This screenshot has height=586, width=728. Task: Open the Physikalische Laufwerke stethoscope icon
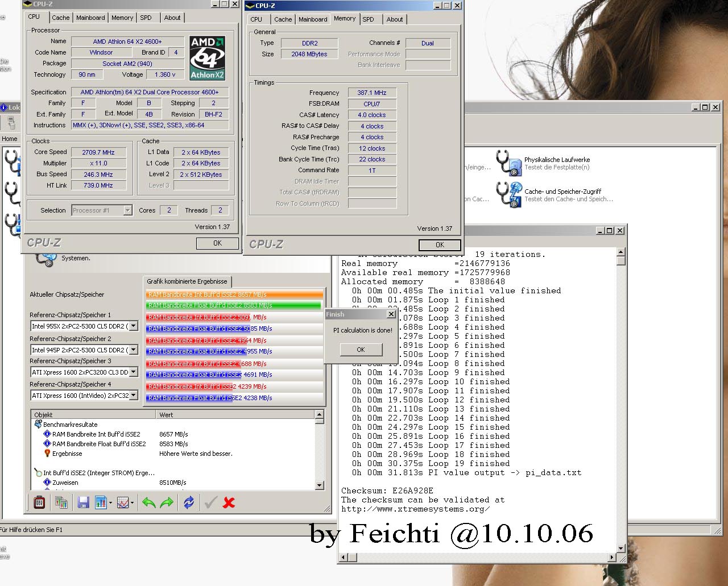[x=508, y=163]
